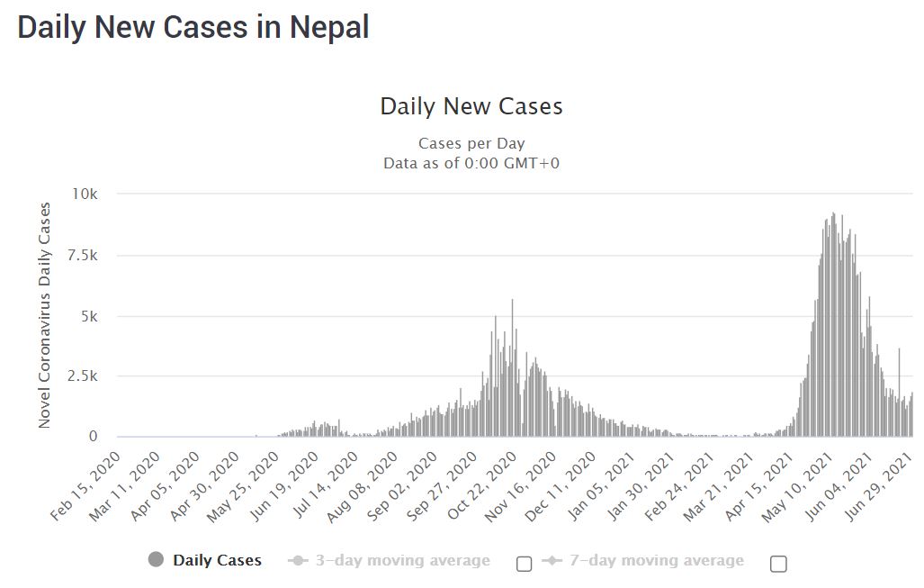Enable the 3-day moving average checkbox
This screenshot has width=924, height=588.
point(524,564)
